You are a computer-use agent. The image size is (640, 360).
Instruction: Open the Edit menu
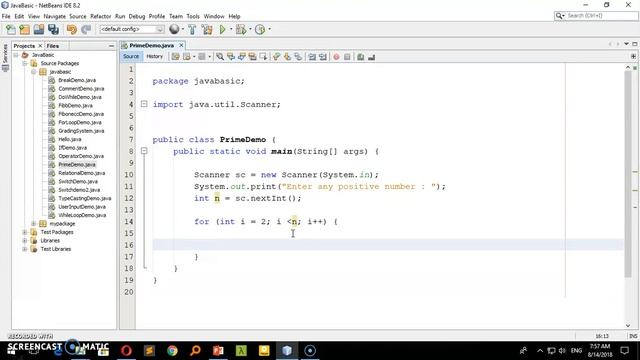pos(19,16)
